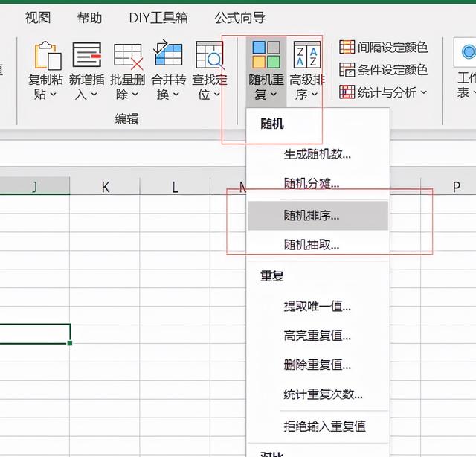Click the 复制粘贴 clipboard icon

pos(46,56)
